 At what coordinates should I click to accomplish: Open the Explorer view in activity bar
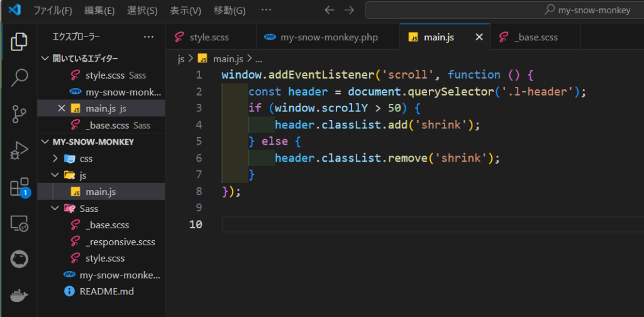[19, 42]
